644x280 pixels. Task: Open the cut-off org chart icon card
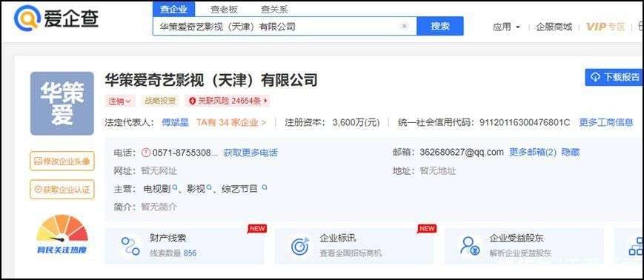(x=635, y=246)
